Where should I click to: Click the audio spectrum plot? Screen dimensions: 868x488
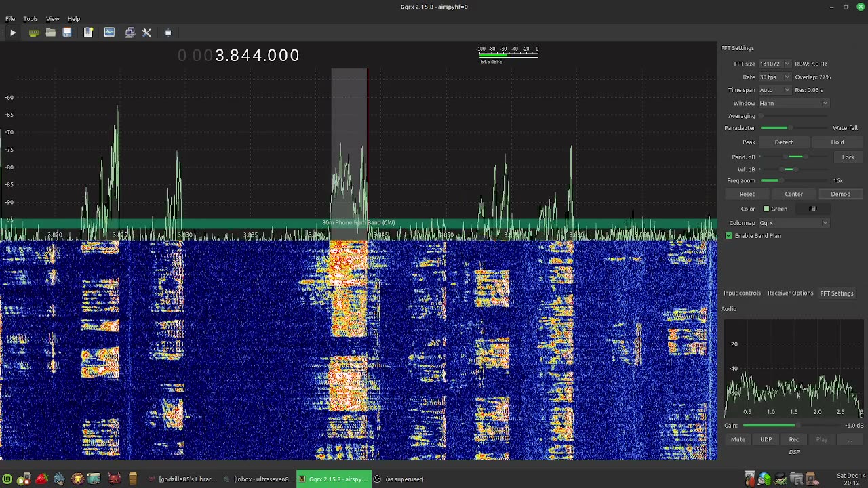point(793,367)
